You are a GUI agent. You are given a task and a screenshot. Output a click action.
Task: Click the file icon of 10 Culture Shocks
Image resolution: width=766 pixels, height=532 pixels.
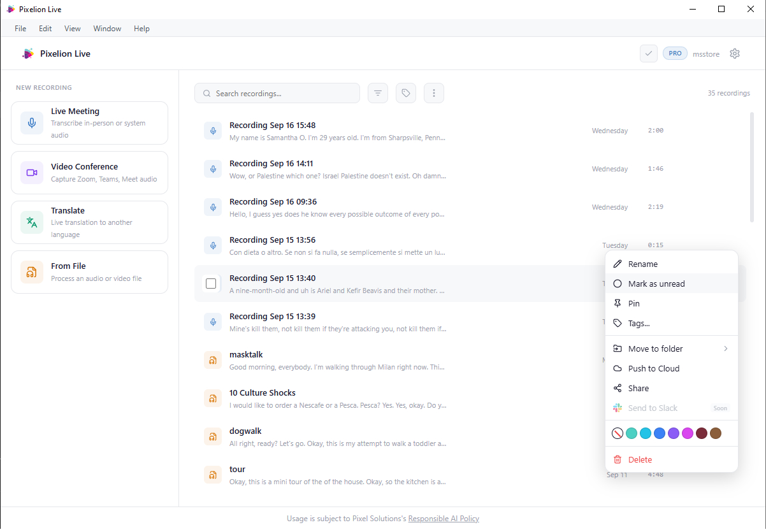213,398
